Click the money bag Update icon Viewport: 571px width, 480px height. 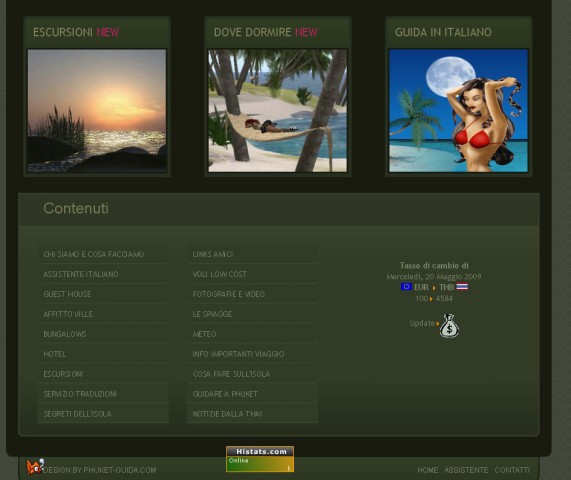pos(449,326)
